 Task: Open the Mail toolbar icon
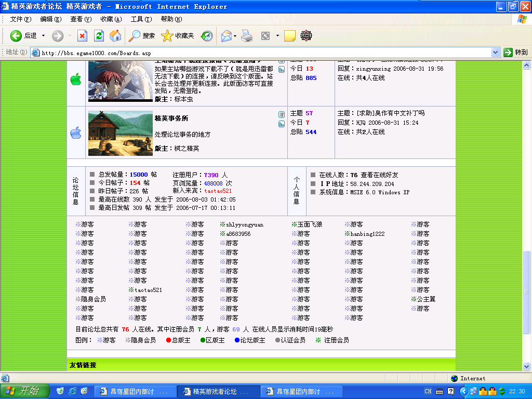[x=226, y=36]
